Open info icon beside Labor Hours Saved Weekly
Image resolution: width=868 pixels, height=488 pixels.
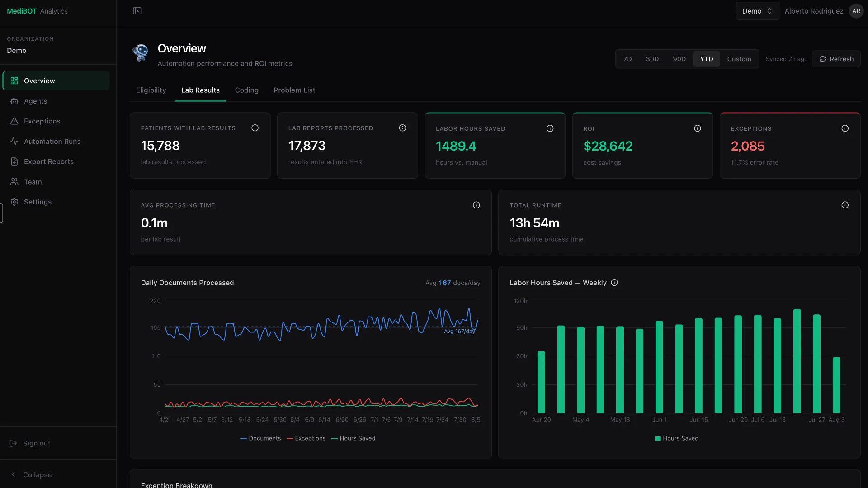(614, 283)
